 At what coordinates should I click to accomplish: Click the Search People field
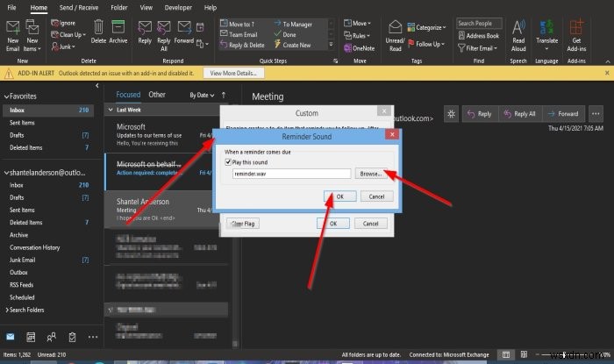pos(479,23)
